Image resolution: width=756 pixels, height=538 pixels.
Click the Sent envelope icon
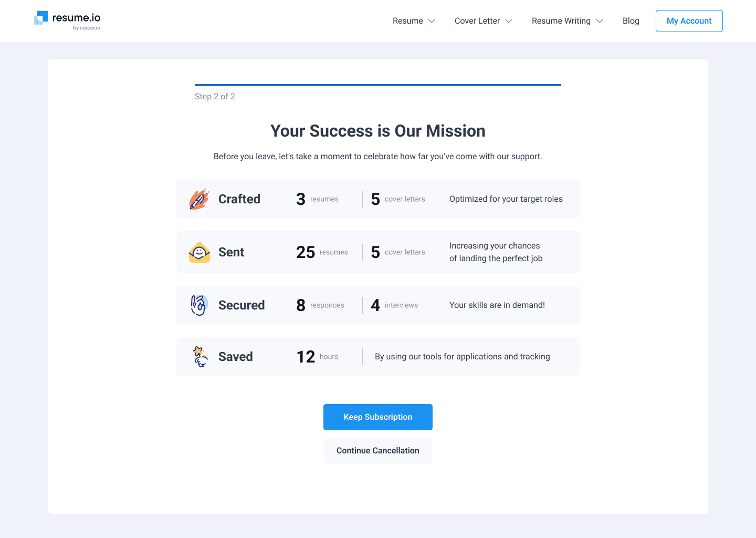pos(199,252)
